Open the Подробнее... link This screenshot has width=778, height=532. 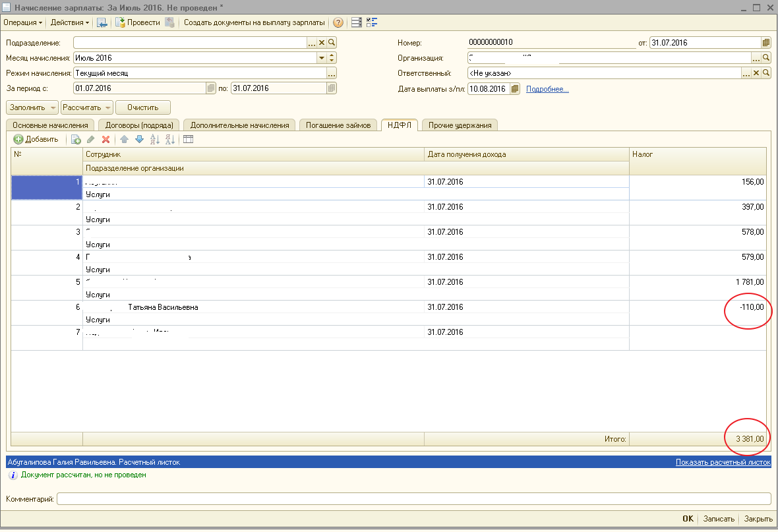point(547,89)
